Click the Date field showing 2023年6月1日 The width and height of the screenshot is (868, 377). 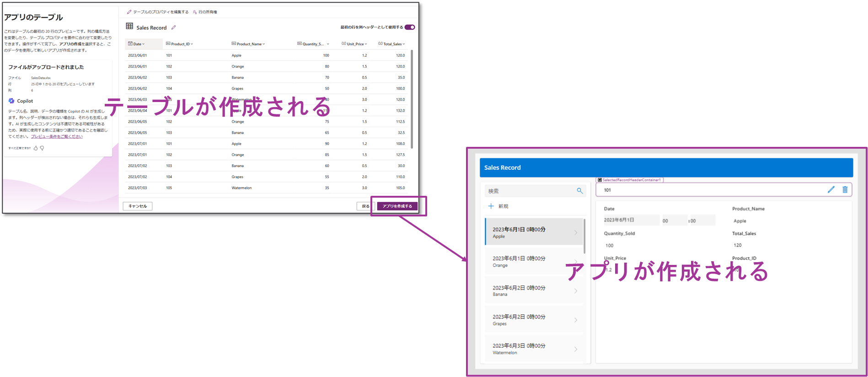click(631, 220)
